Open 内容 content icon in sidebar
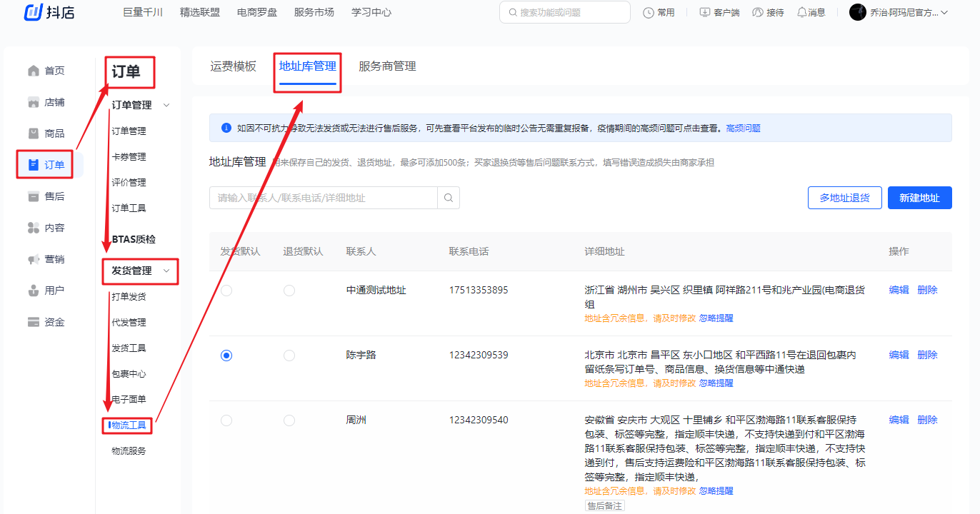This screenshot has width=980, height=514. (33, 228)
